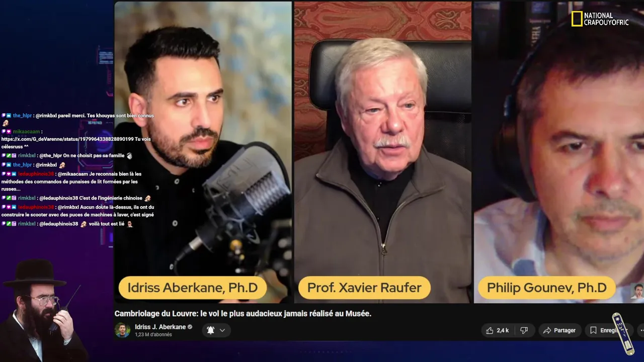Open the Idriss J. Aberkane channel name
This screenshot has height=362, width=644.
coord(160,327)
